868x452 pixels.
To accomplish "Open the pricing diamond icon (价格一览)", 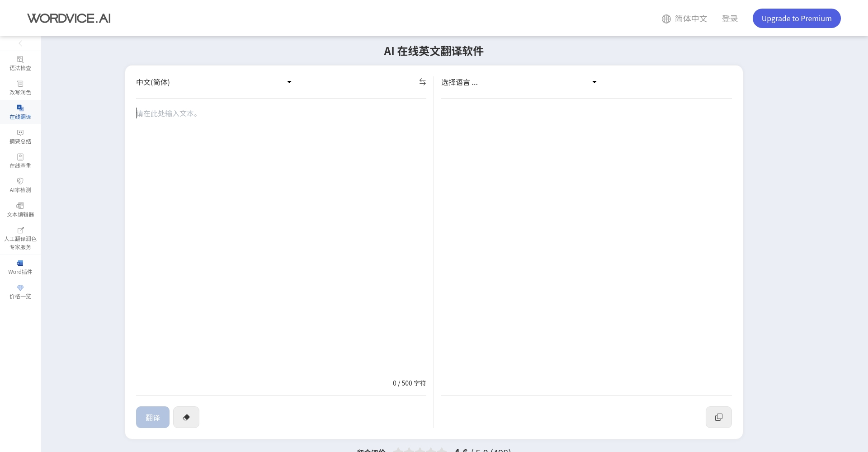I will (x=20, y=287).
